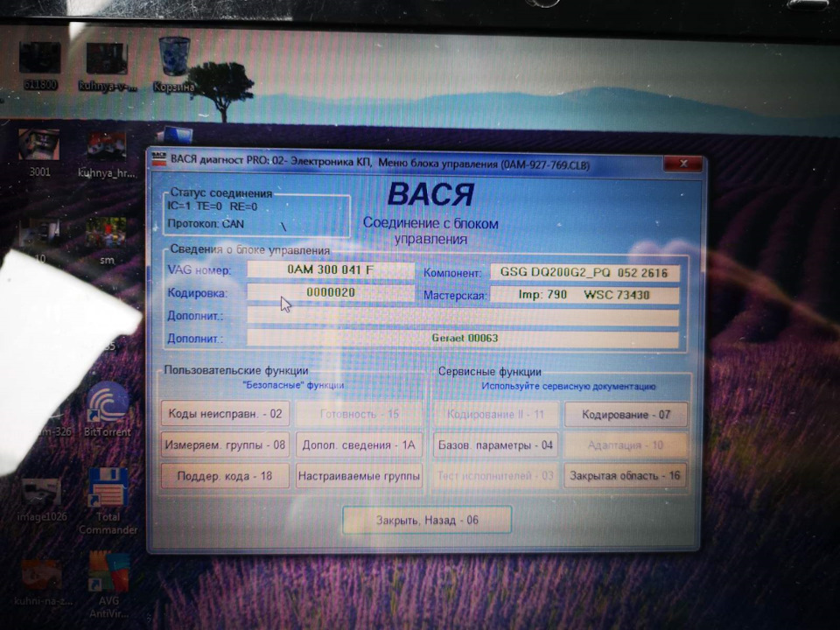
Task: Select the 3001 desktop file icon
Action: coord(39,147)
